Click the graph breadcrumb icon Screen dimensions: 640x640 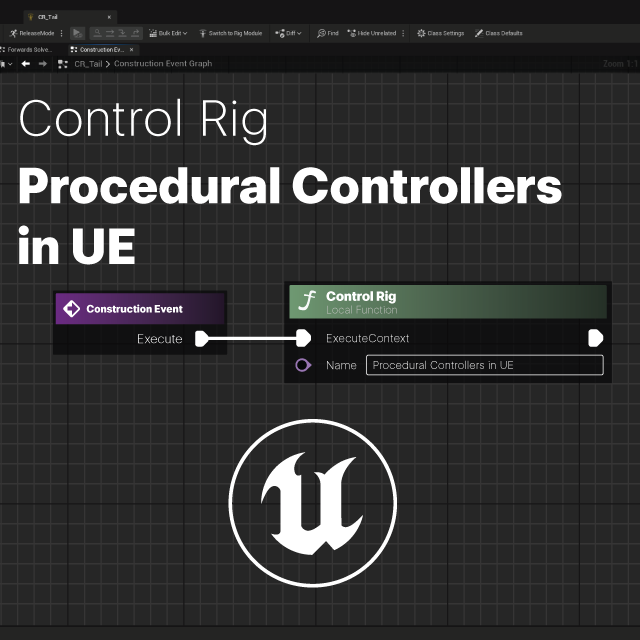(62, 64)
